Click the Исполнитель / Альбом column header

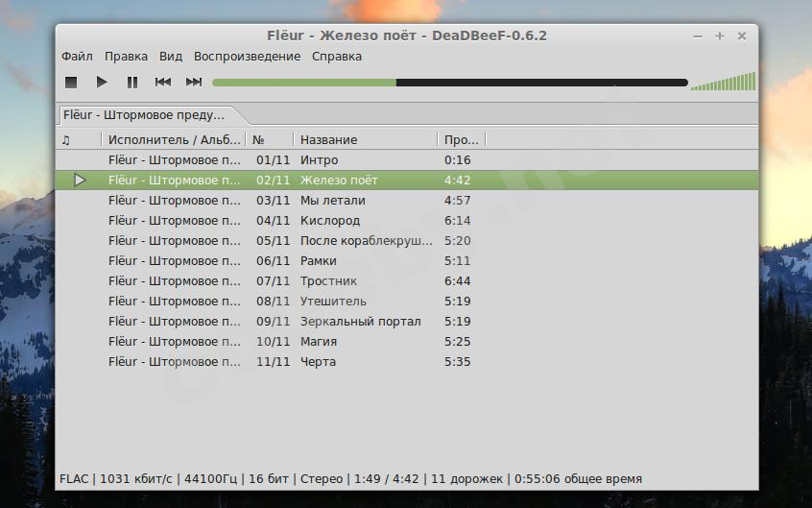point(174,139)
